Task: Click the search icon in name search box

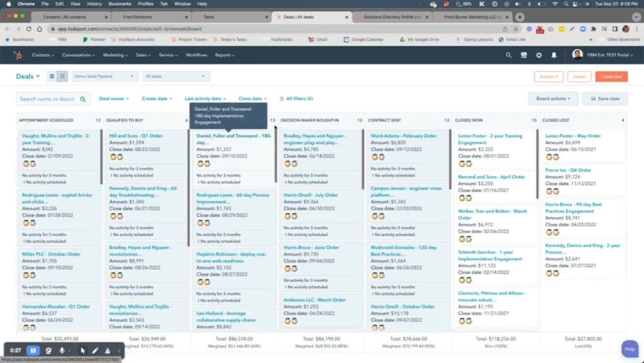Action: coord(83,99)
